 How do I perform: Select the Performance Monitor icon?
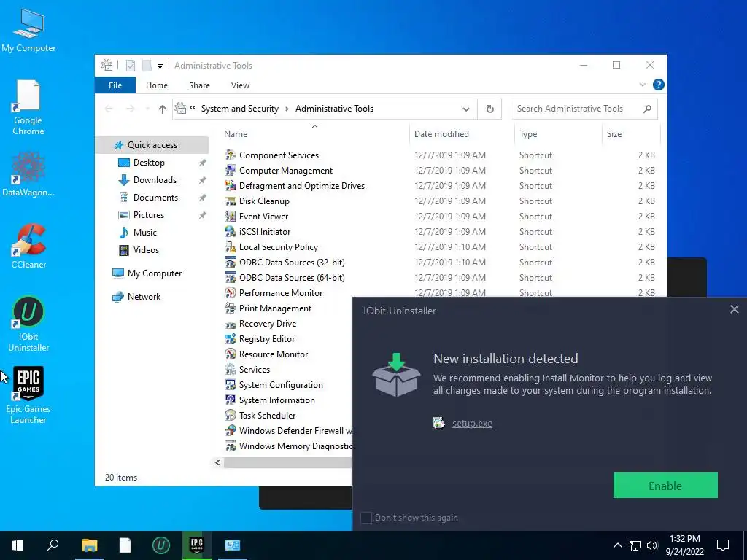[230, 293]
